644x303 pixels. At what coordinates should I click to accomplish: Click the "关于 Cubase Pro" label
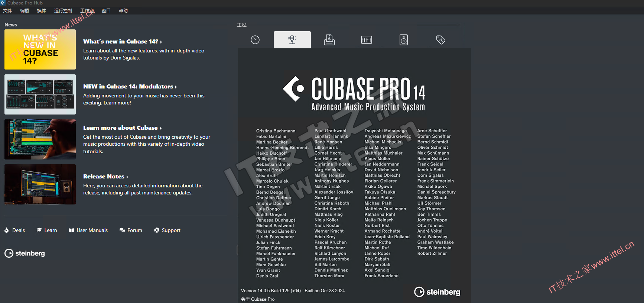point(258,299)
